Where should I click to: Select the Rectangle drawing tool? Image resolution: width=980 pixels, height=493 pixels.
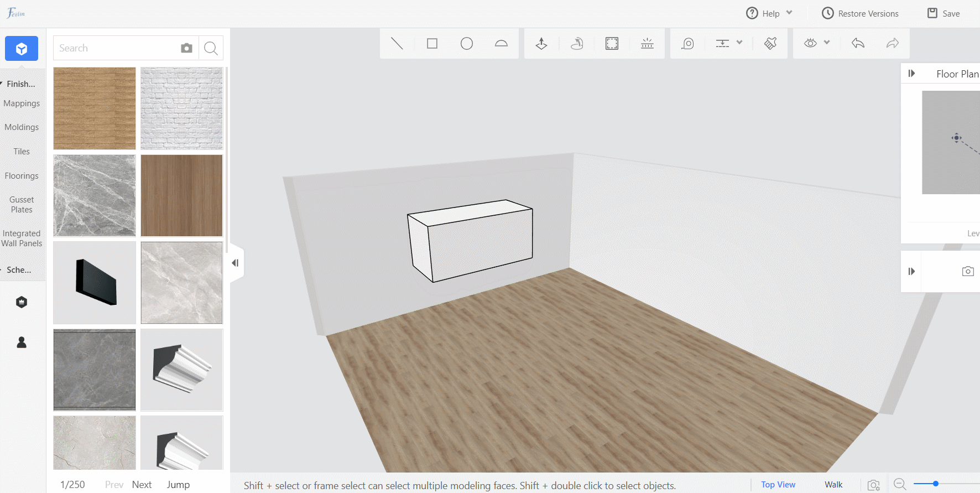click(432, 43)
